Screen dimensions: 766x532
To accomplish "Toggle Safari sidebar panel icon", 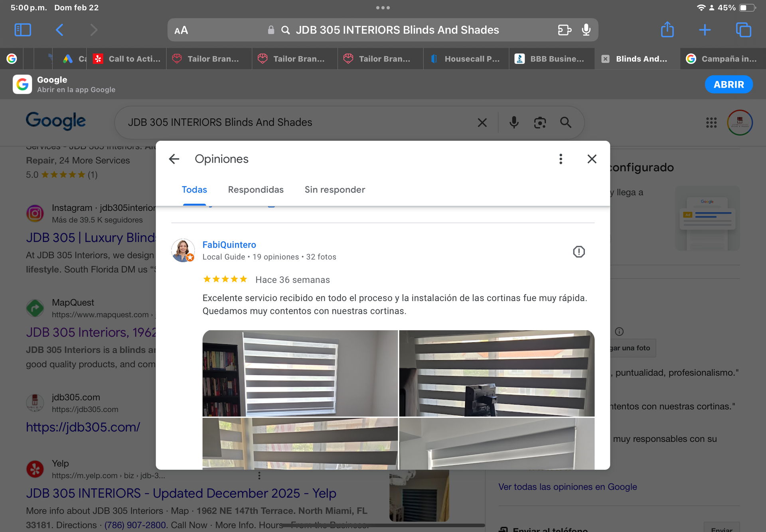I will 23,30.
